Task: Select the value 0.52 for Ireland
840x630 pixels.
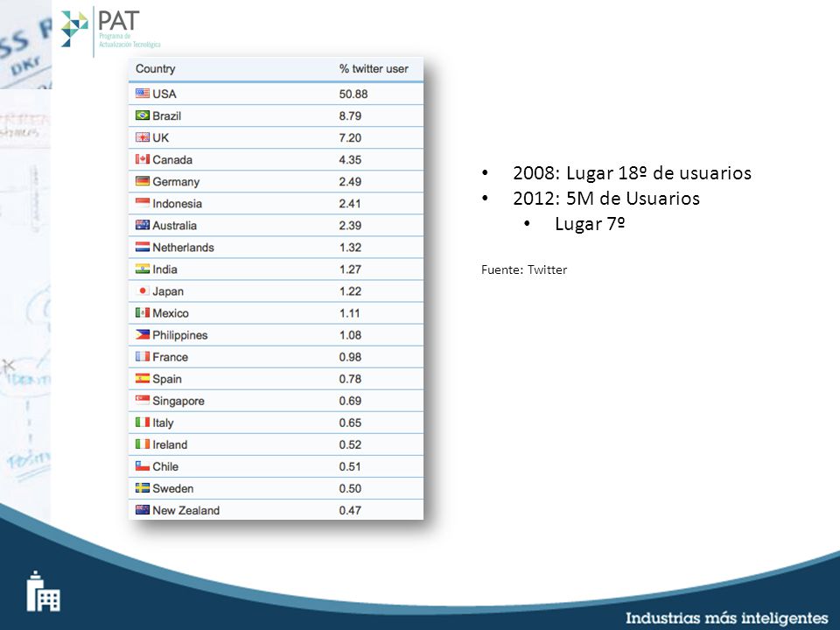Action: [350, 444]
